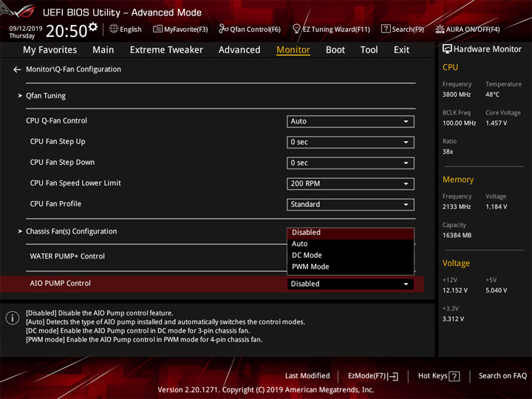
Task: Click the memory voltage 1.184 V
Action: click(496, 207)
